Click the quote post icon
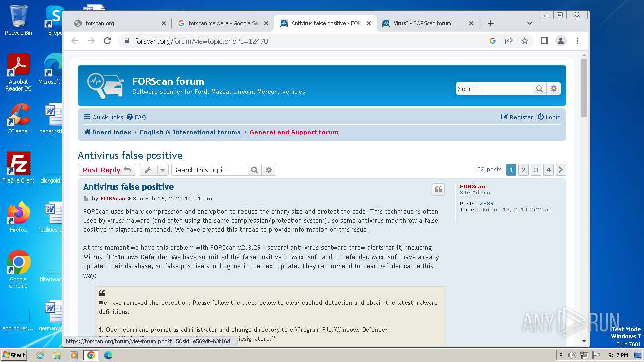This screenshot has width=644, height=362. pos(438,189)
